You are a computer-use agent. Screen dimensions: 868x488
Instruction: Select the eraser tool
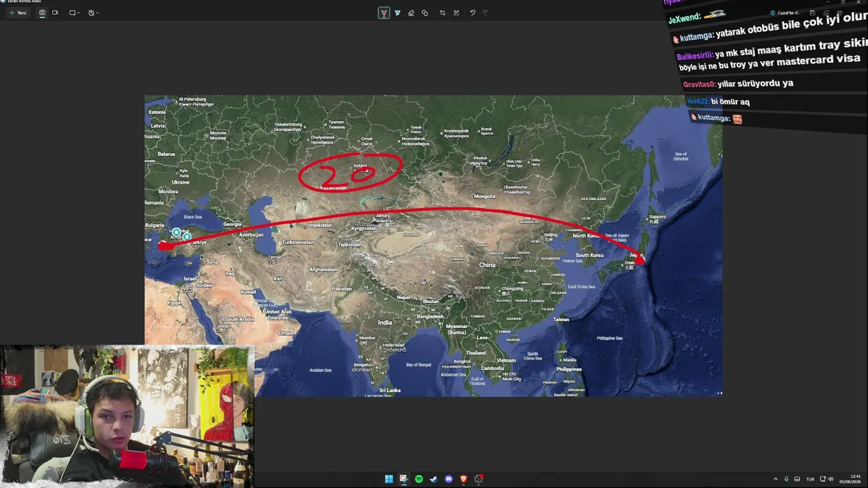411,13
